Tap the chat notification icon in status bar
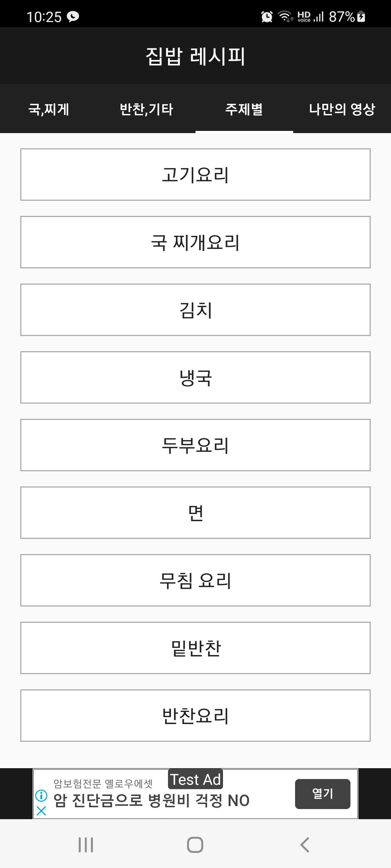 click(73, 17)
